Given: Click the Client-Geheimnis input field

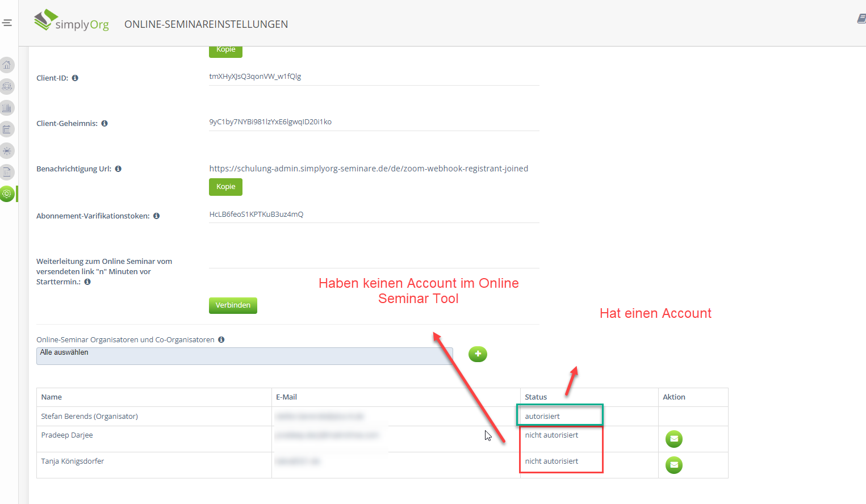Looking at the screenshot, I should [373, 122].
